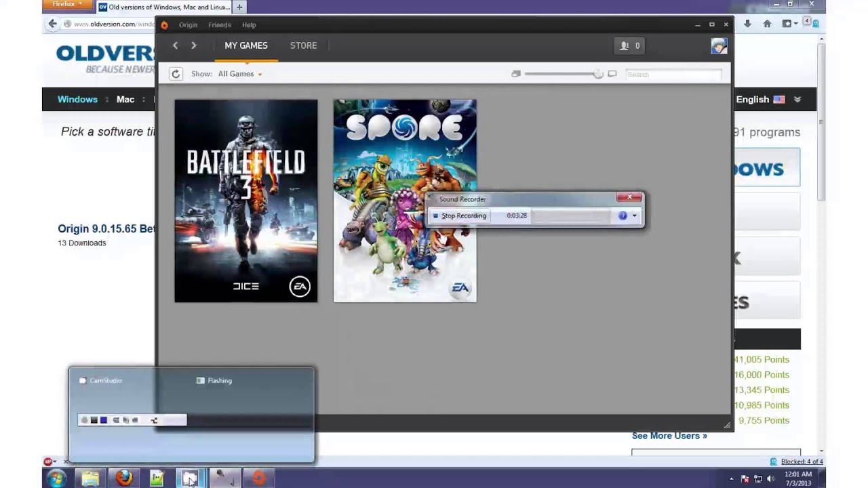
Task: Adjust the game tile size slider
Action: tap(564, 74)
